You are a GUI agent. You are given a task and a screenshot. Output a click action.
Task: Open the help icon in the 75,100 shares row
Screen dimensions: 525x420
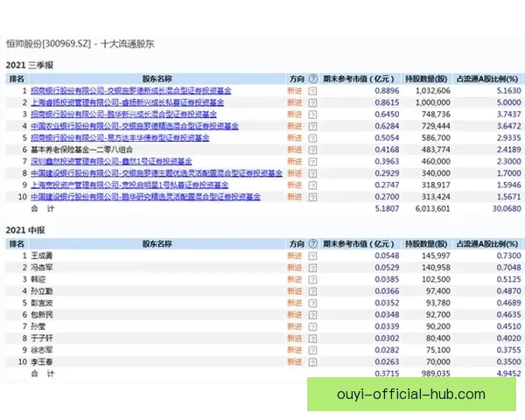pos(312,350)
